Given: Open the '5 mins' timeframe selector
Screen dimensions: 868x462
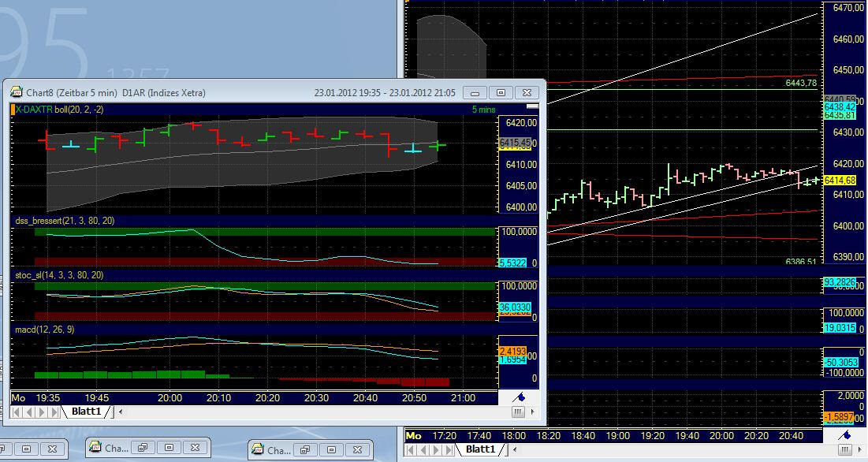Looking at the screenshot, I should (x=482, y=109).
